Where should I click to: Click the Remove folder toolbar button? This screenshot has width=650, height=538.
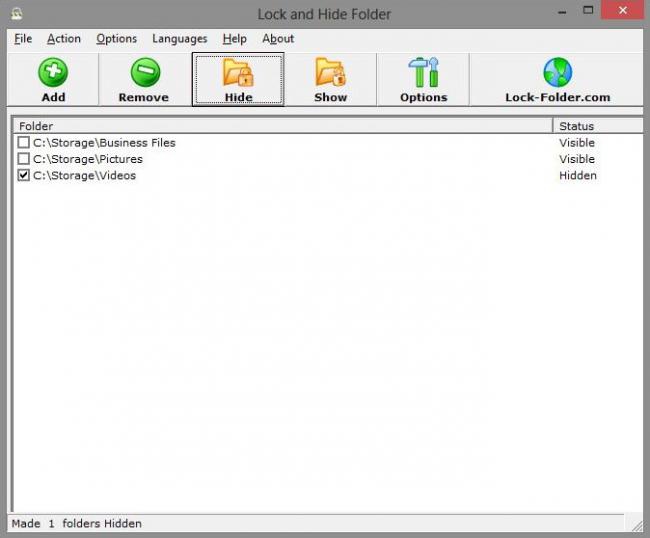(x=144, y=80)
